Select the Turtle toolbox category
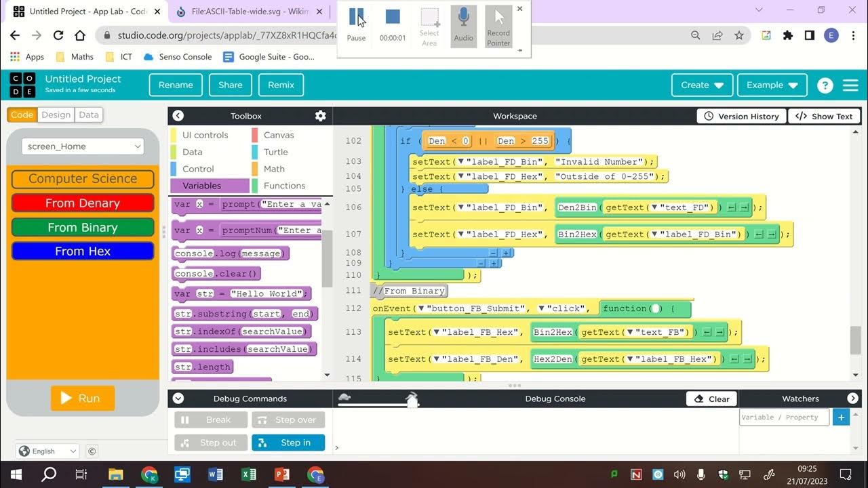Screen dimensions: 868x488 275,152
